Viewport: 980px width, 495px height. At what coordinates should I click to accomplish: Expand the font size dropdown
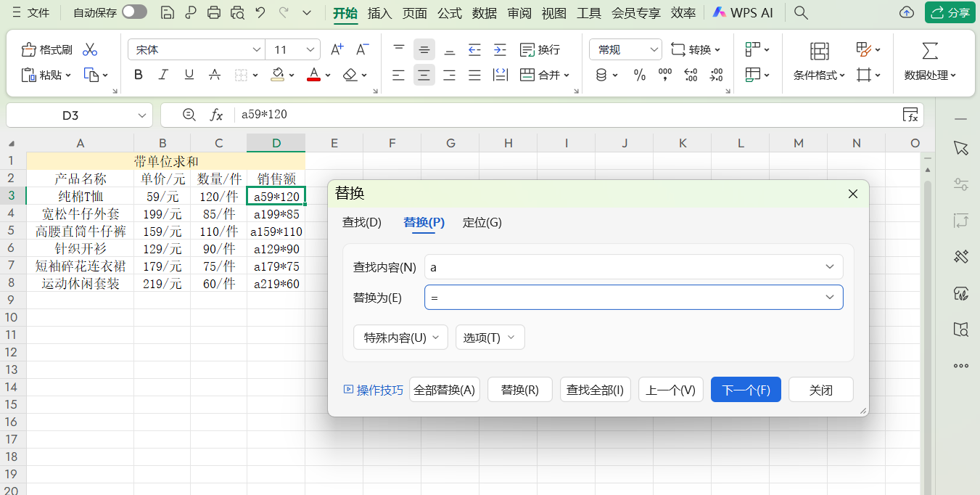[309, 49]
